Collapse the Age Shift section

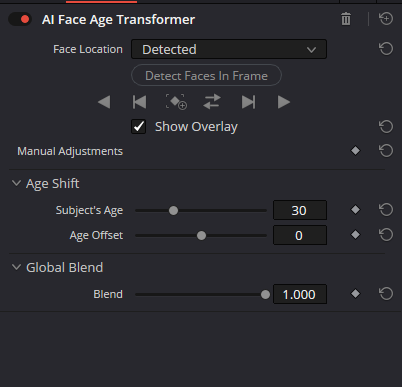(16, 183)
